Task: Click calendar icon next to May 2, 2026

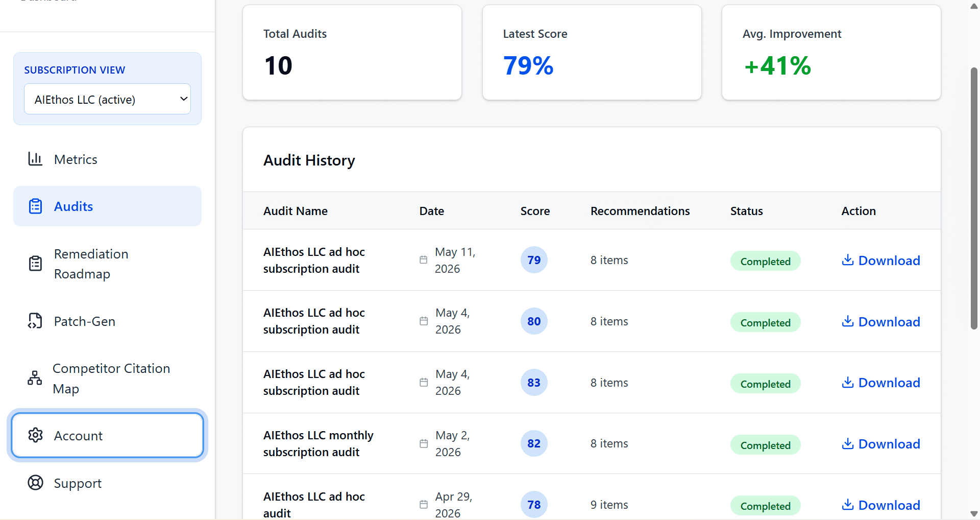Action: pyautogui.click(x=424, y=444)
